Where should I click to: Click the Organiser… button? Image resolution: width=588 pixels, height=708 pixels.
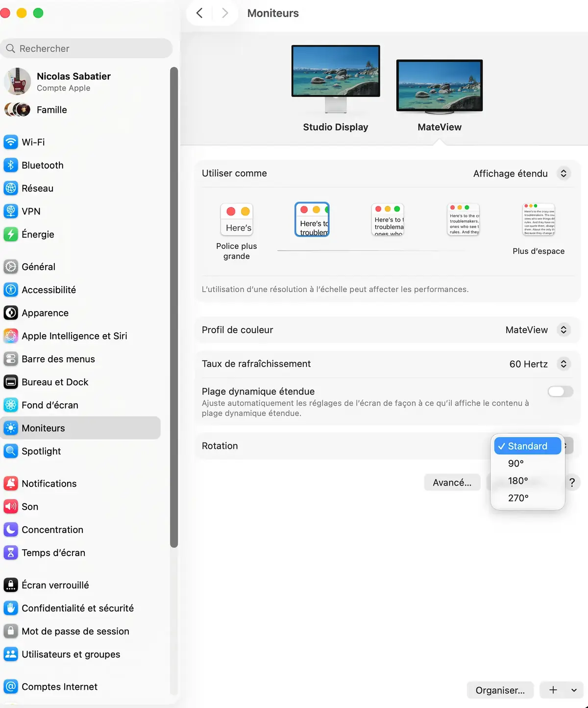click(500, 690)
